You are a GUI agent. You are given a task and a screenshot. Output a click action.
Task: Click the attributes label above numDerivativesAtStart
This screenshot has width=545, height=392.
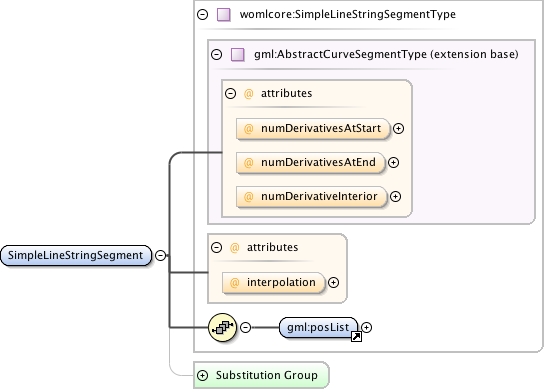click(286, 93)
